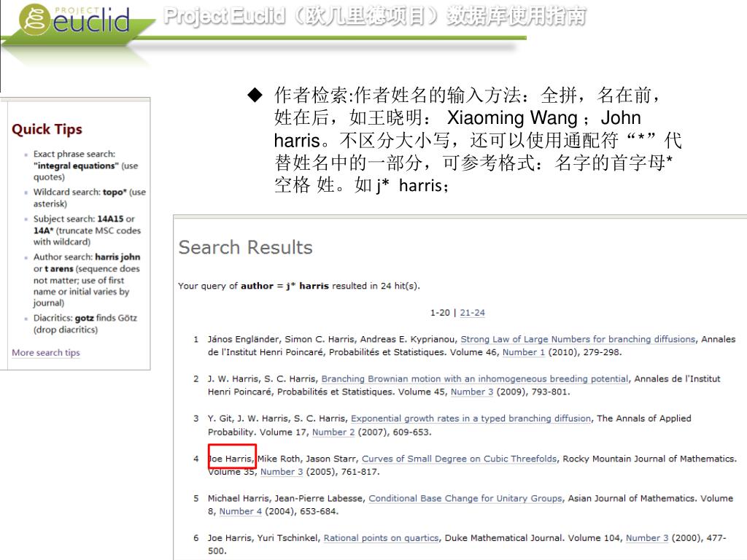Click 'János Engländer' author name

pos(244,339)
